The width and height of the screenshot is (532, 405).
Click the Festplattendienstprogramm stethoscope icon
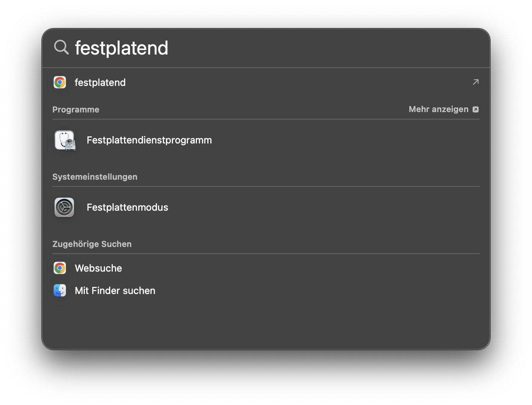coord(65,140)
